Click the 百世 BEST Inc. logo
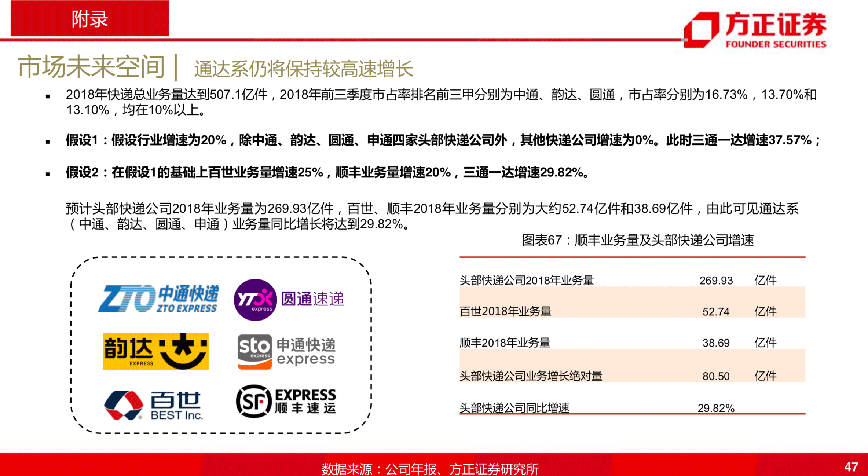 click(154, 405)
